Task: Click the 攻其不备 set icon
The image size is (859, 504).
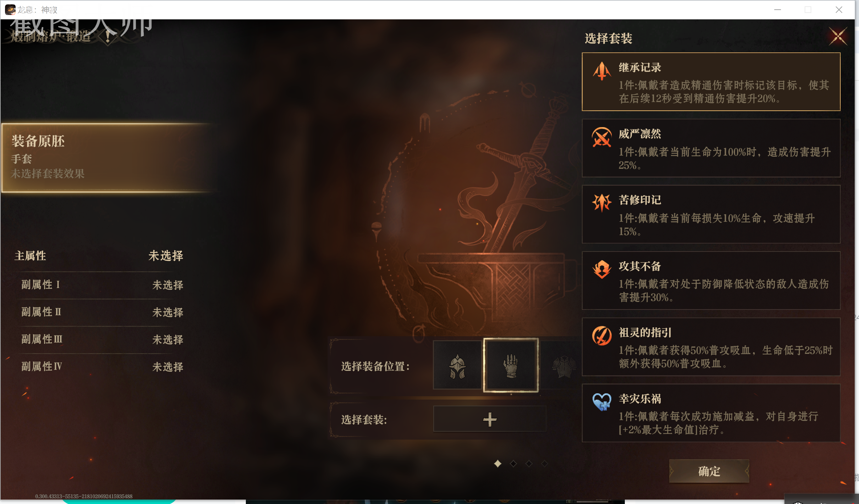Action: (602, 270)
